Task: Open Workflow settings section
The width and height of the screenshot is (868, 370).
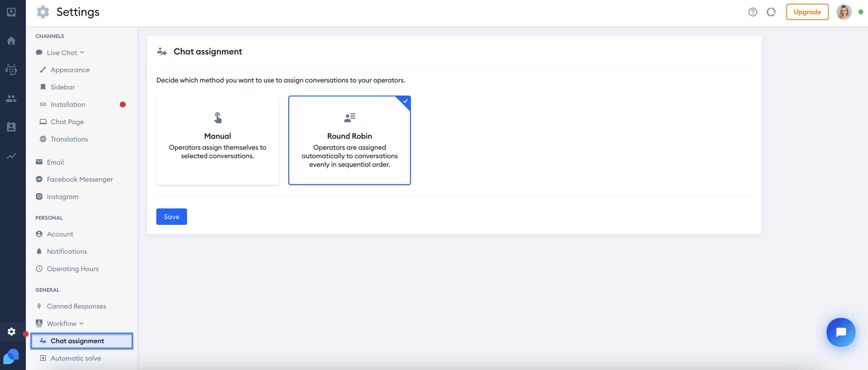Action: click(x=62, y=323)
